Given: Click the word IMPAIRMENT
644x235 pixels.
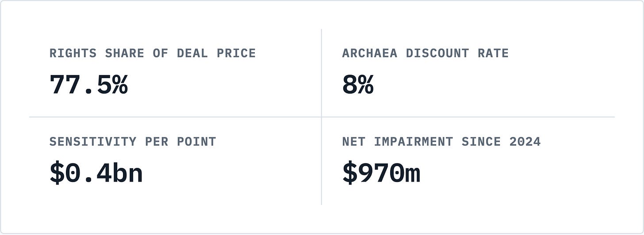Looking at the screenshot, I should tap(414, 142).
